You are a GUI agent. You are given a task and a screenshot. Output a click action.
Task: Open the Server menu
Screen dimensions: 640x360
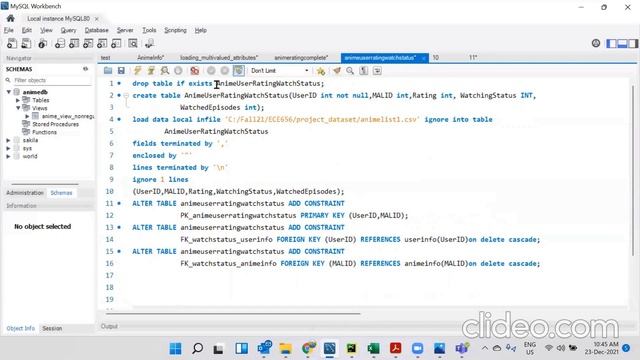pos(125,30)
